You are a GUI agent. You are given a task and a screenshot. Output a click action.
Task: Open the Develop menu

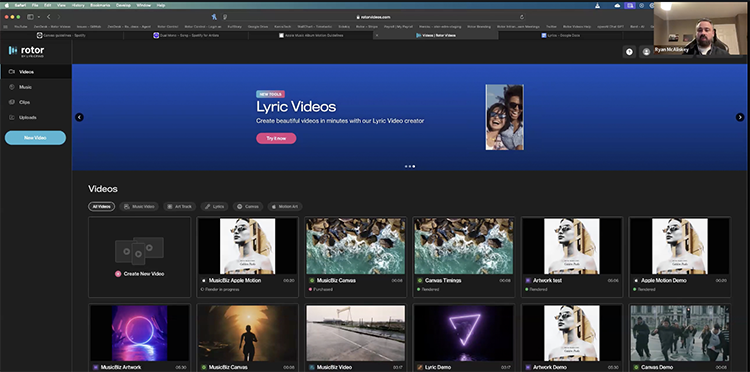(123, 5)
